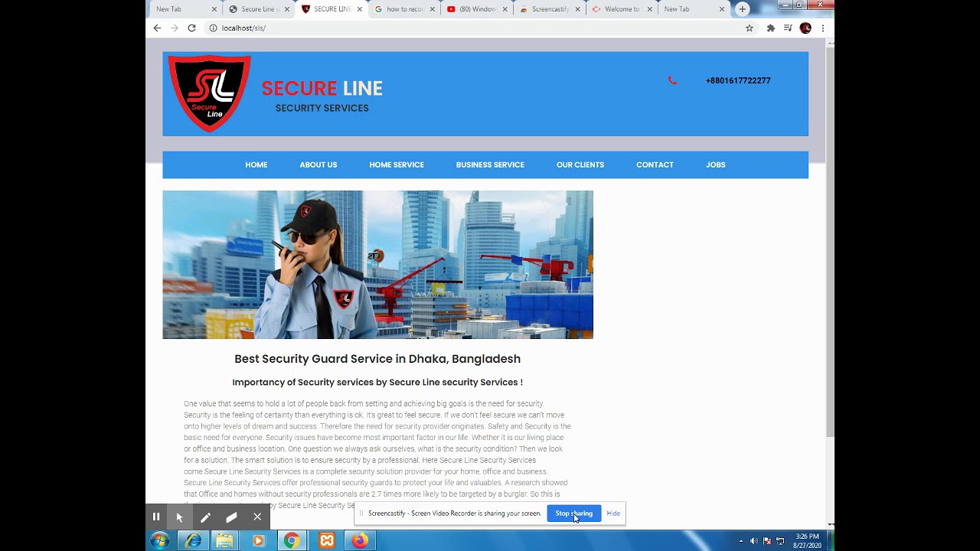
Task: Open the Chrome extensions puzzle icon
Action: coord(770,28)
